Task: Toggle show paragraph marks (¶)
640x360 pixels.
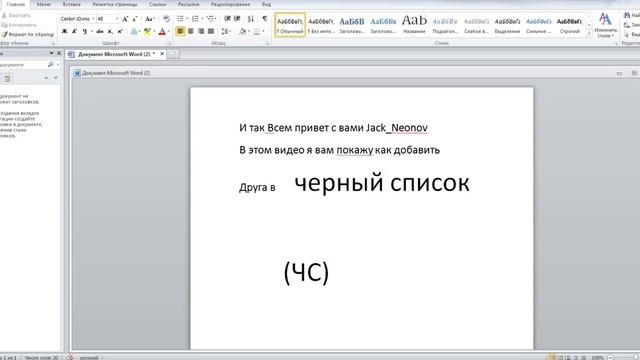Action: (x=264, y=19)
